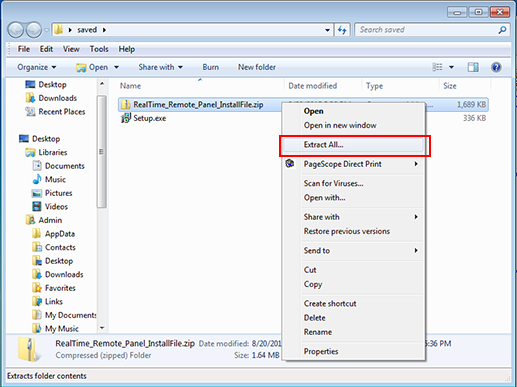The height and width of the screenshot is (387, 517).
Task: Open the view options dropdown arrow
Action: [451, 67]
